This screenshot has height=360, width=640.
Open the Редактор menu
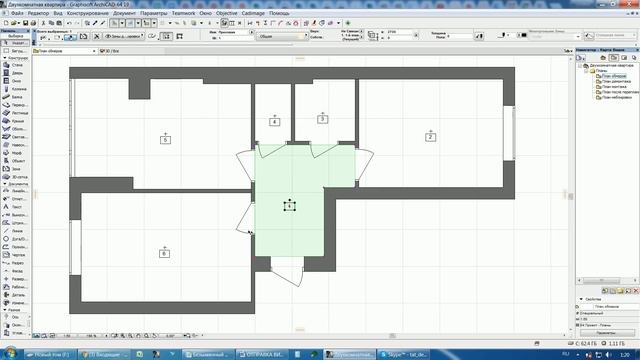coord(38,13)
